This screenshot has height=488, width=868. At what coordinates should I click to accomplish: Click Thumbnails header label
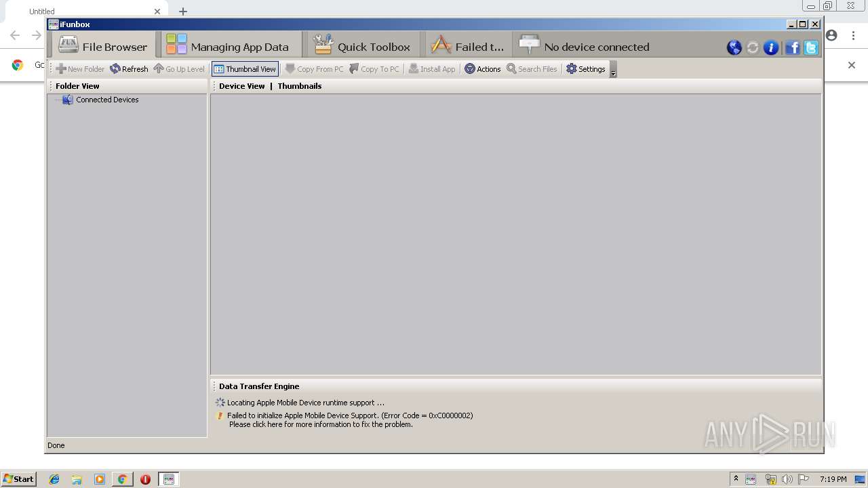pyautogui.click(x=300, y=86)
